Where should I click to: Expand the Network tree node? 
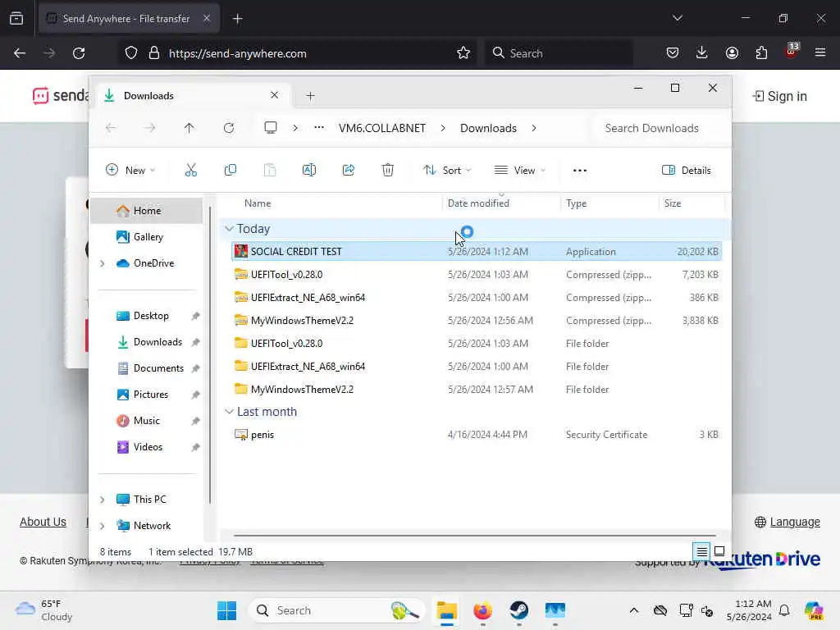pyautogui.click(x=103, y=526)
